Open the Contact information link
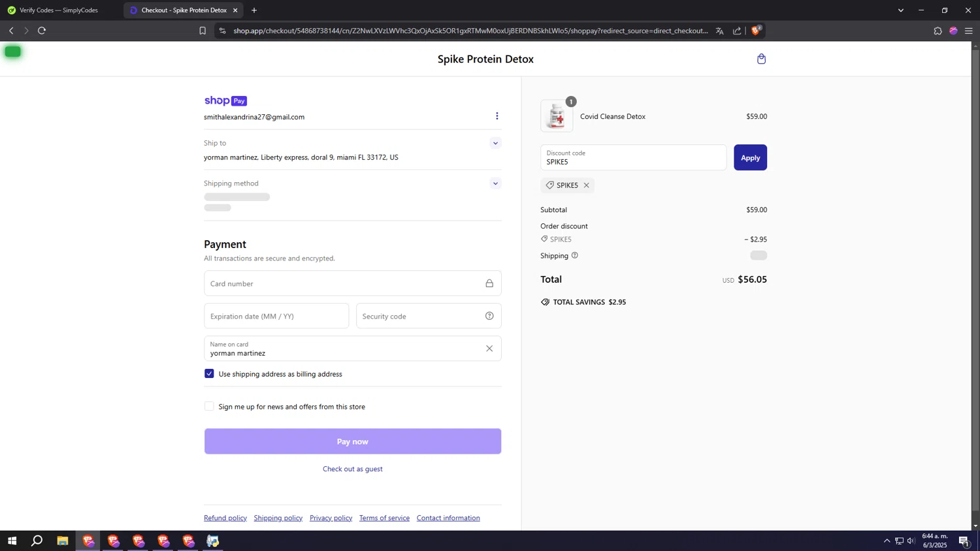This screenshot has width=980, height=551. coord(448,518)
